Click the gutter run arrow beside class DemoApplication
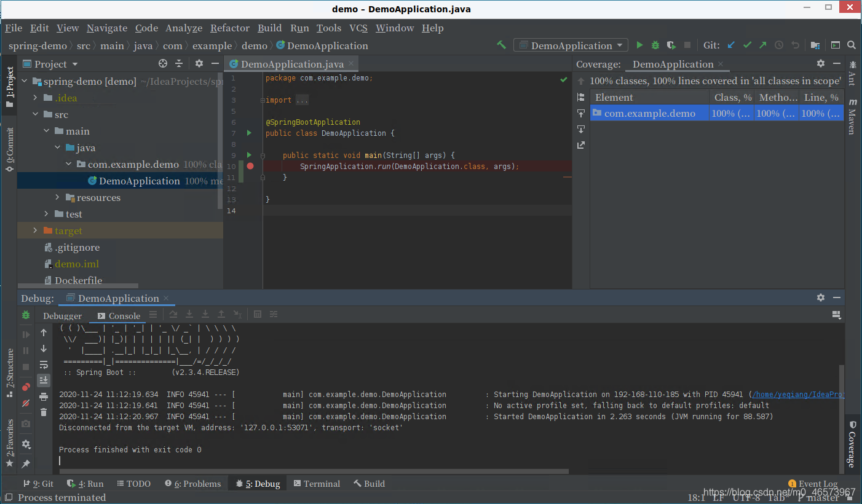862x504 pixels. [x=249, y=133]
